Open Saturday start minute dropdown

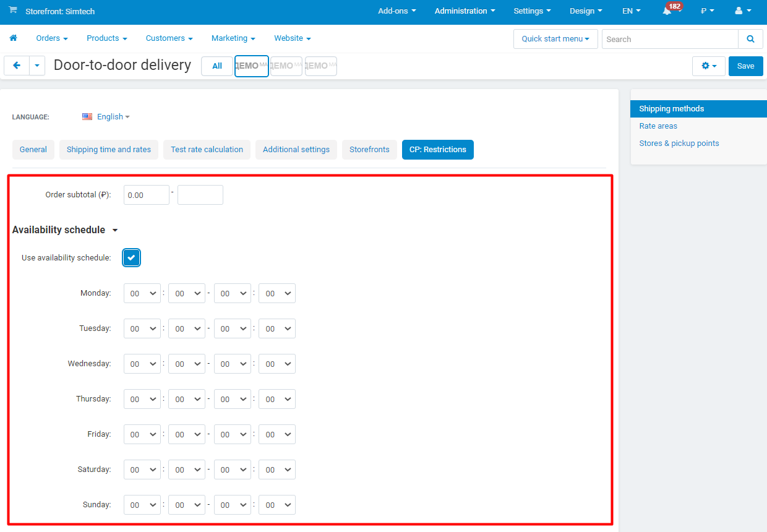(x=187, y=470)
